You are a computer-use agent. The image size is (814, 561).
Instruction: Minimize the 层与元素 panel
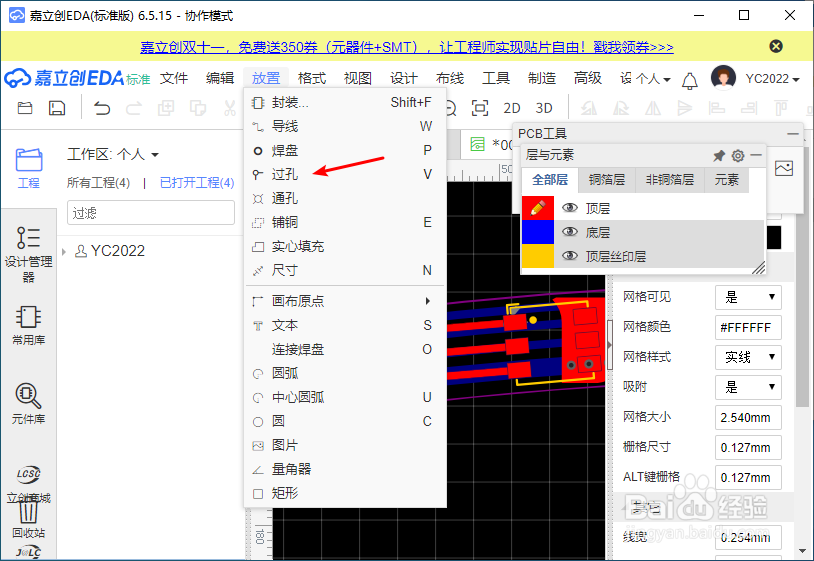[x=756, y=155]
